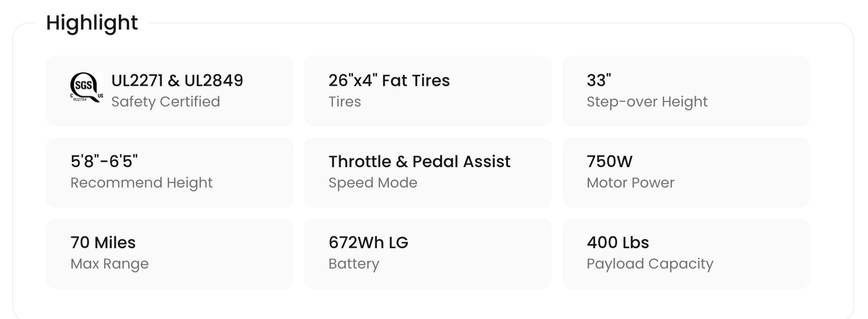Image resolution: width=868 pixels, height=319 pixels.
Task: Click the 26"x4" Fat Tires title
Action: tap(389, 80)
